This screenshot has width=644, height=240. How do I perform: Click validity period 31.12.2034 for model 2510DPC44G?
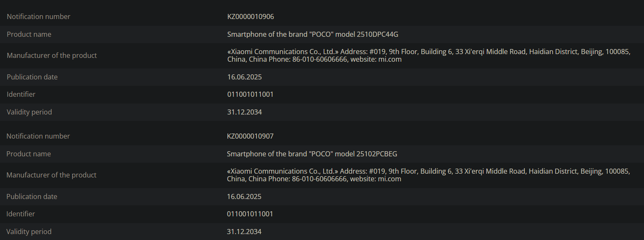tap(244, 112)
